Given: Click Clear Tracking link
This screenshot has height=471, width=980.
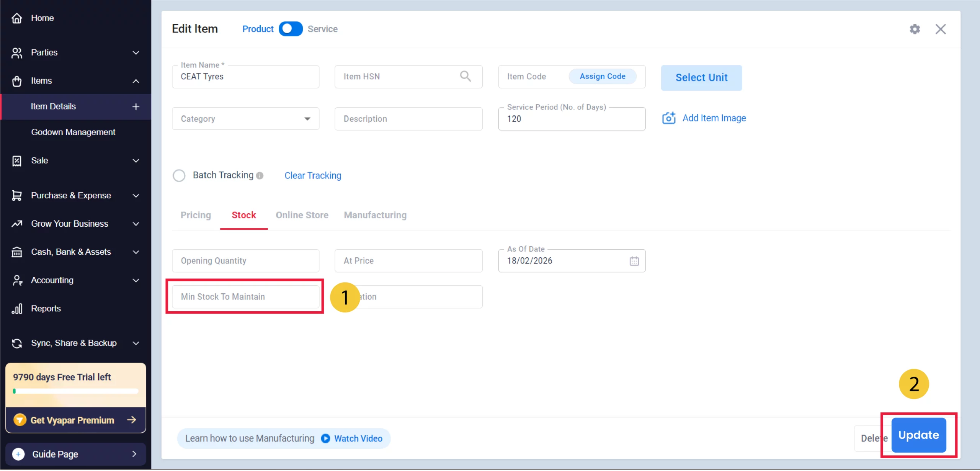Looking at the screenshot, I should (312, 175).
